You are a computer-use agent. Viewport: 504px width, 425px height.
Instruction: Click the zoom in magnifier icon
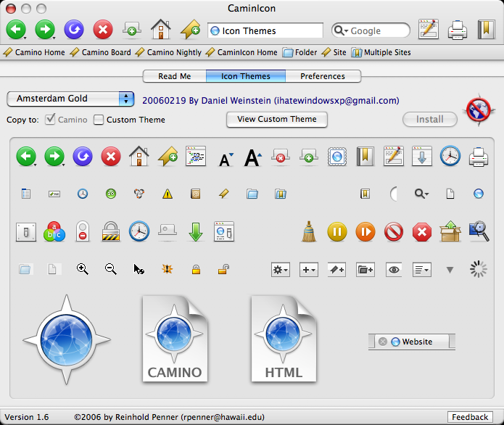click(x=82, y=269)
